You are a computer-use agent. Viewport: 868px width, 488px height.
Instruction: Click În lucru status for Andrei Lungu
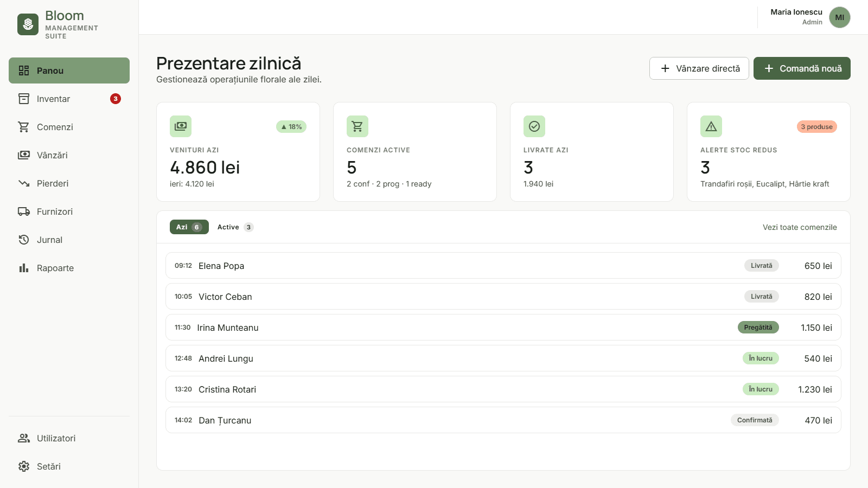click(761, 358)
